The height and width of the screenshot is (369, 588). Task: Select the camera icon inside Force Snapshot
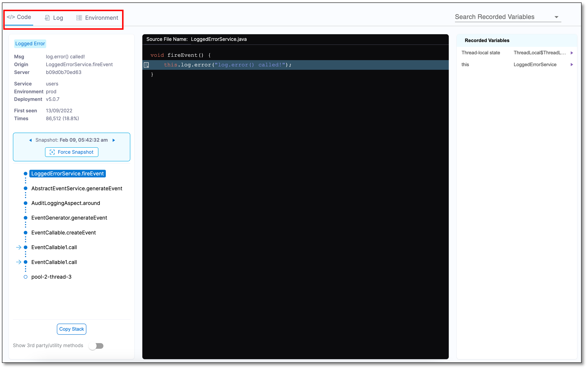(x=52, y=152)
